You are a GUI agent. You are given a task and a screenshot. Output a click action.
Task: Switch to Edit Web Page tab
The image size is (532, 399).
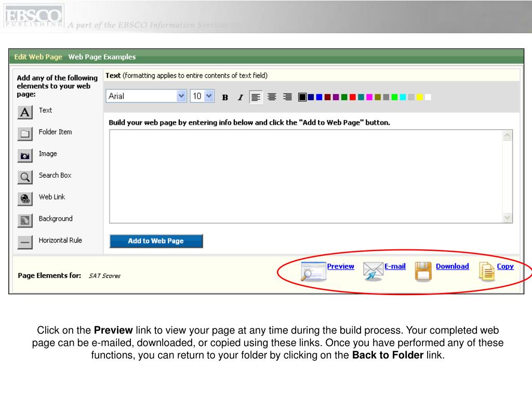38,57
